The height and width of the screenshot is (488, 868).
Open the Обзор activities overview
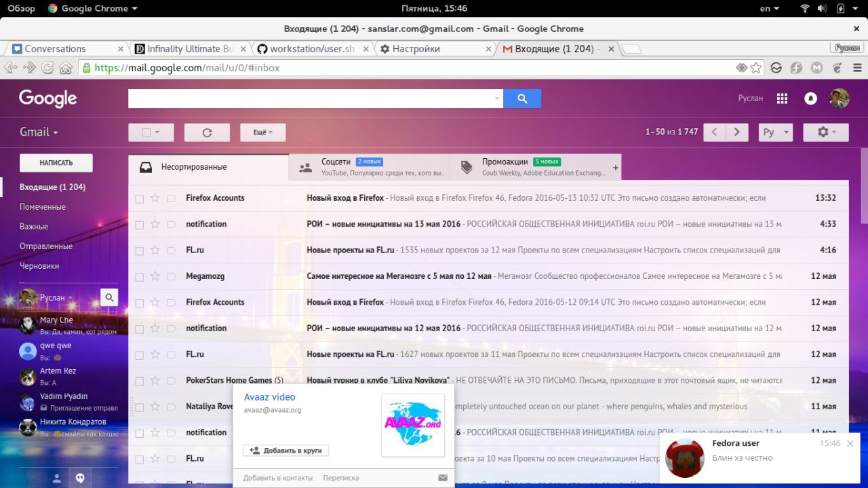[21, 8]
